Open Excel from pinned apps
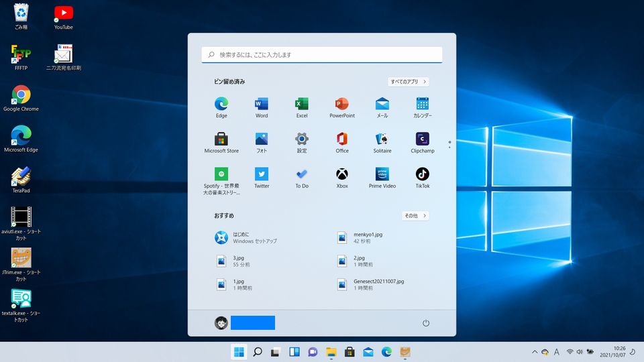The height and width of the screenshot is (362, 644). [x=302, y=104]
